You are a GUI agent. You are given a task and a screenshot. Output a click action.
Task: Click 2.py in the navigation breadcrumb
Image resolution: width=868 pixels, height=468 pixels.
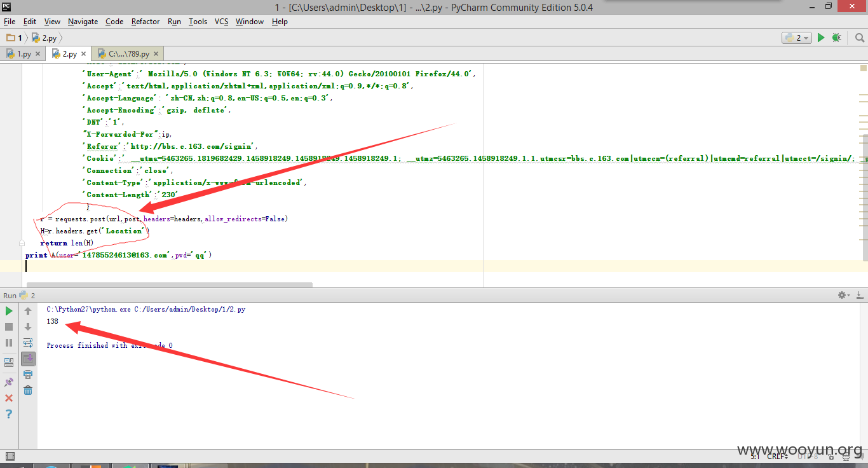44,38
